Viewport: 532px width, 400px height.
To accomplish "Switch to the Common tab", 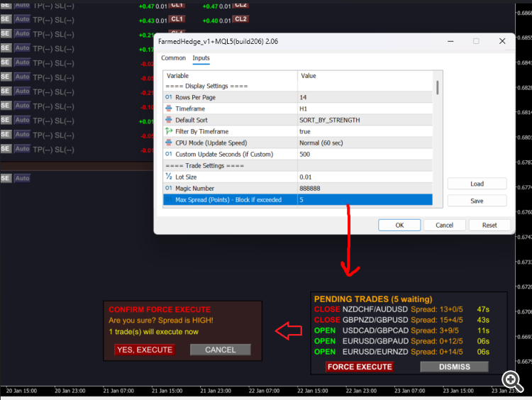I will (173, 58).
